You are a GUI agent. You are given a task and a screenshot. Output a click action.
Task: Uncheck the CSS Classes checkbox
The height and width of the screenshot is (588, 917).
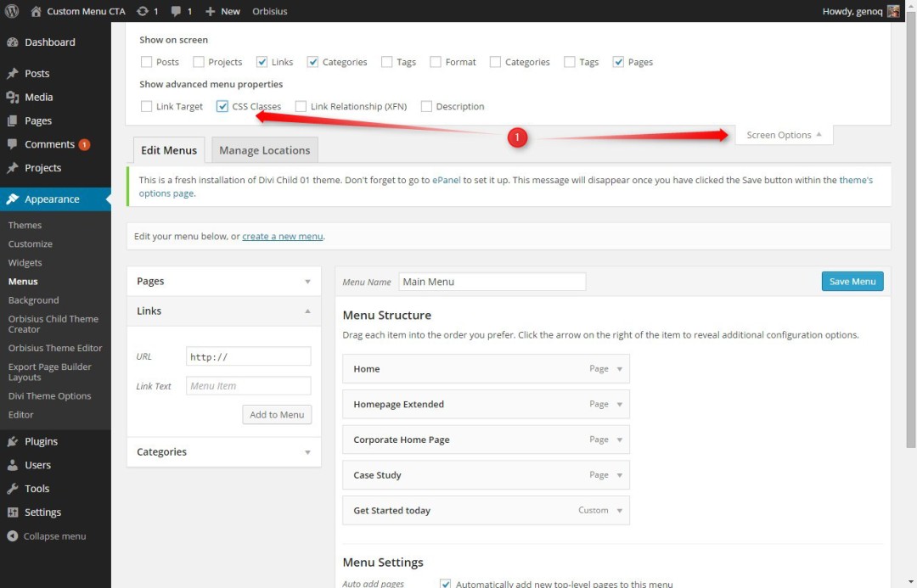tap(222, 106)
